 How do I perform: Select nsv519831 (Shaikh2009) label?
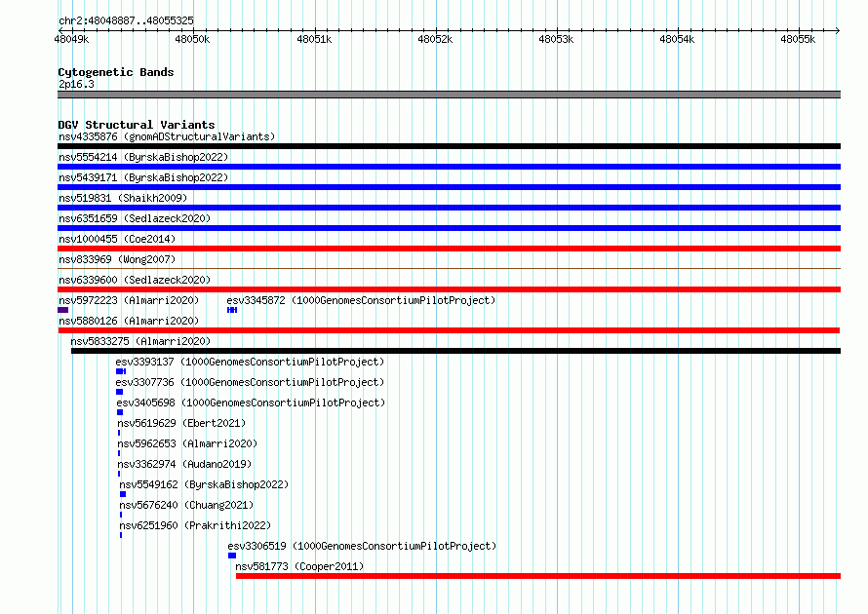click(x=123, y=198)
